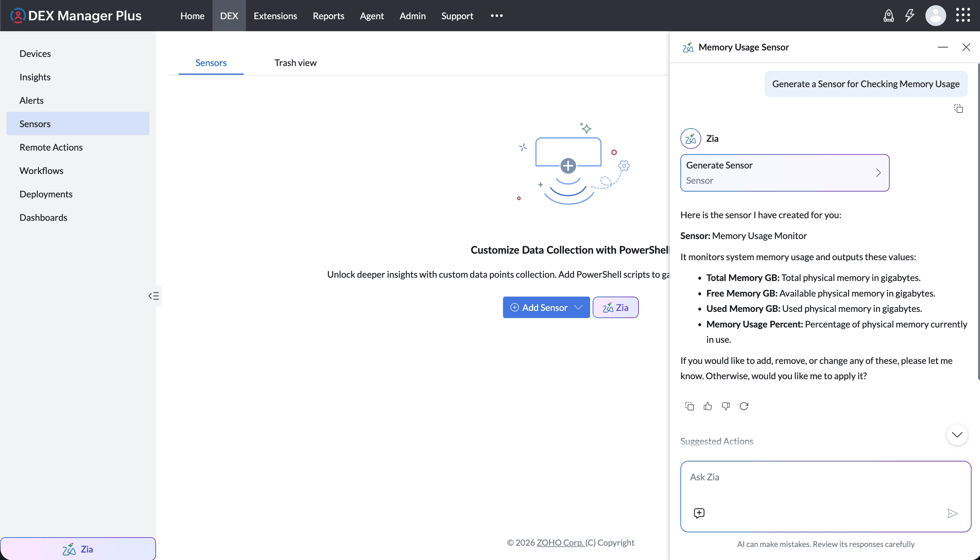
Task: Open the user profile avatar
Action: (935, 16)
